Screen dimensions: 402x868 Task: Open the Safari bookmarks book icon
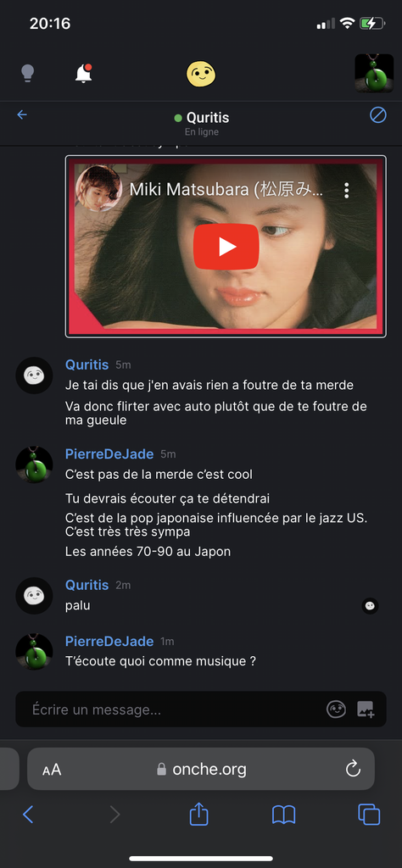(283, 815)
